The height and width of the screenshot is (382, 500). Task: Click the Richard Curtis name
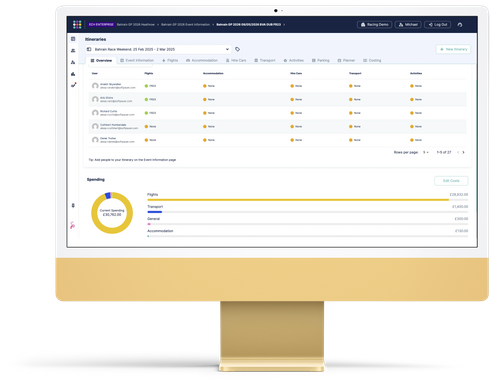(109, 111)
